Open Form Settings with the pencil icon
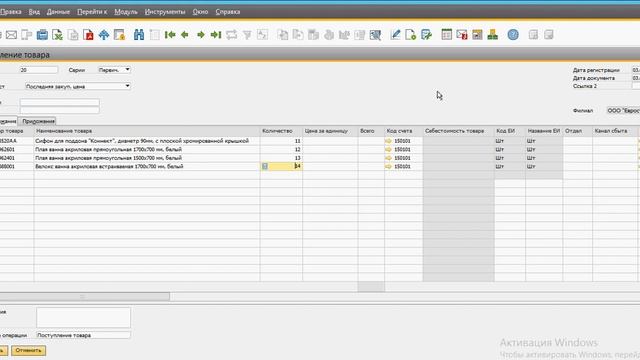This screenshot has height=360, width=640. tap(395, 35)
